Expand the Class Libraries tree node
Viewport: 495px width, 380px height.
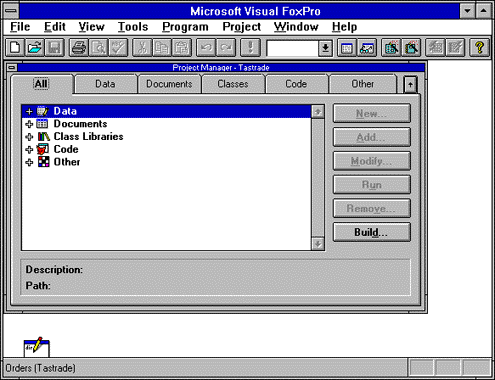[x=29, y=137]
